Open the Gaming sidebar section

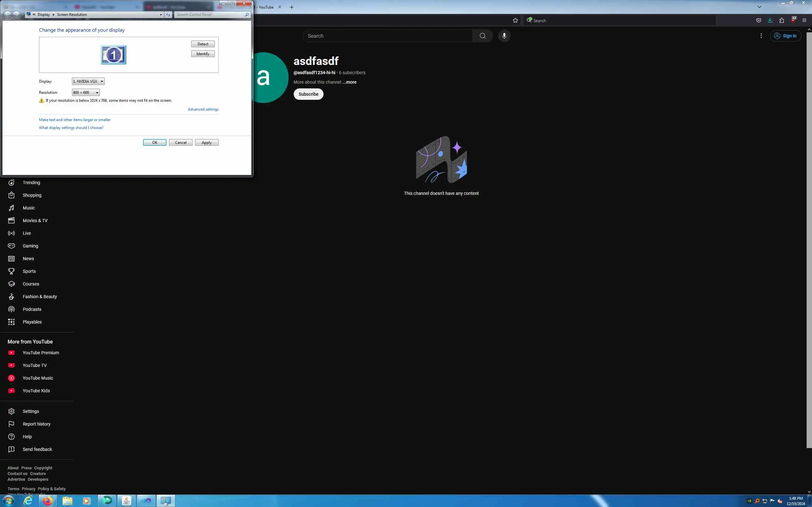click(30, 246)
